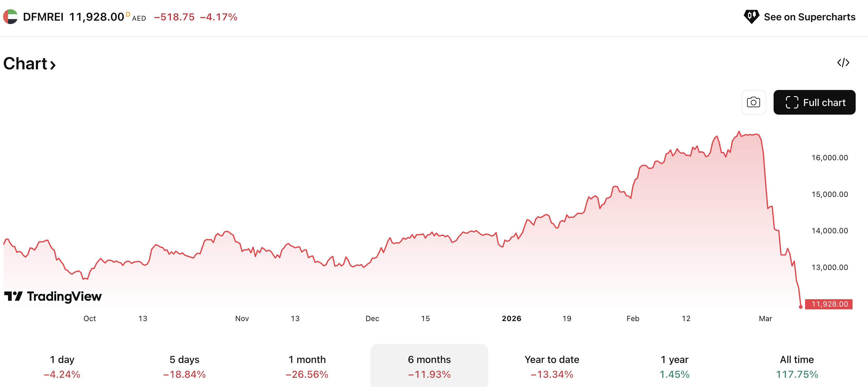This screenshot has width=868, height=387.
Task: Click the last price dot on chart
Action: pyautogui.click(x=801, y=307)
